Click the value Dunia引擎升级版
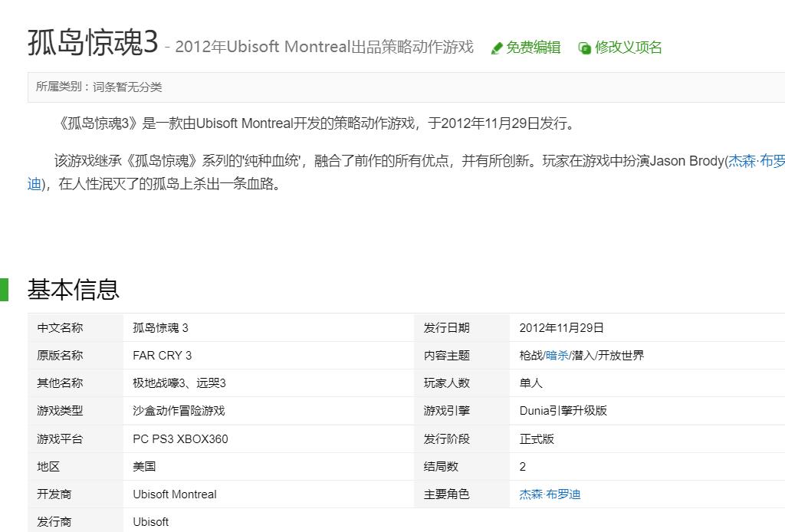This screenshot has height=532, width=785. pos(563,411)
